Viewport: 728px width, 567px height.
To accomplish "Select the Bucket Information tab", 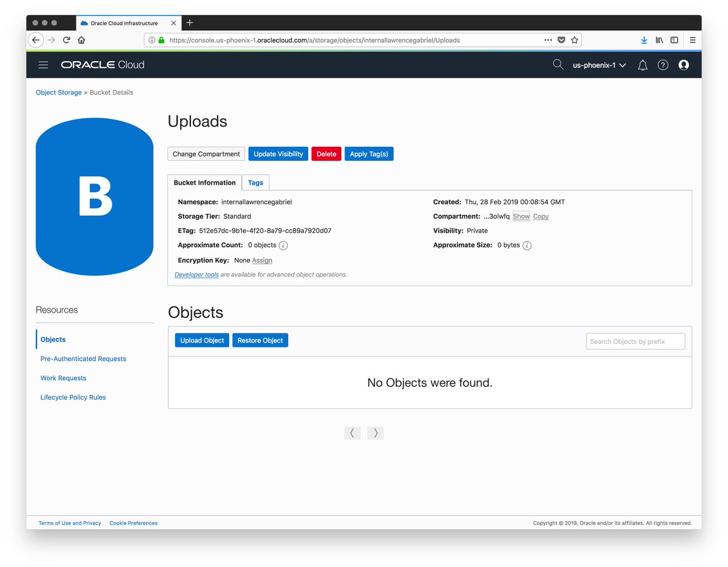I will pyautogui.click(x=204, y=183).
